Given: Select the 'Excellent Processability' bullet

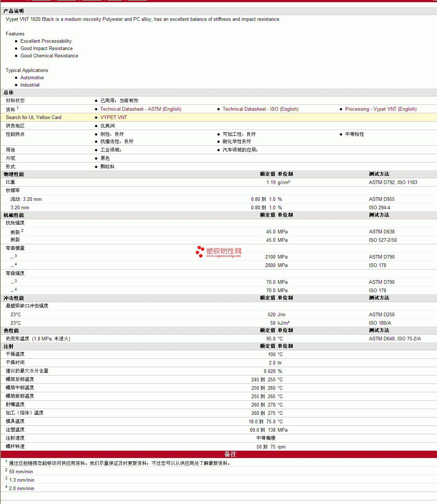Looking at the screenshot, I should 46,41.
